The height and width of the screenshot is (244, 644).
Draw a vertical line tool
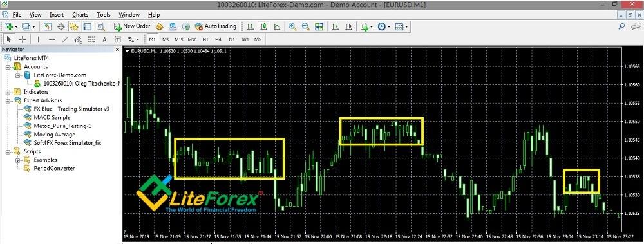38,39
